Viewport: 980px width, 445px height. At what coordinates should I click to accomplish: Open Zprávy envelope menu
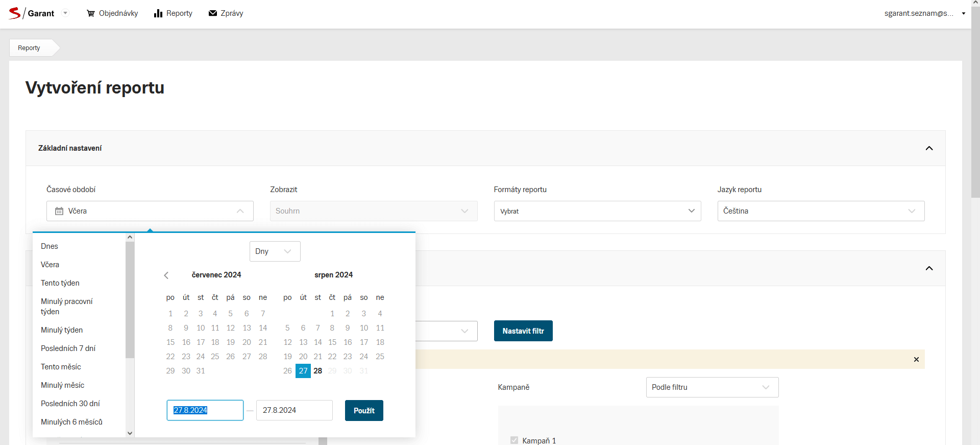pyautogui.click(x=226, y=13)
